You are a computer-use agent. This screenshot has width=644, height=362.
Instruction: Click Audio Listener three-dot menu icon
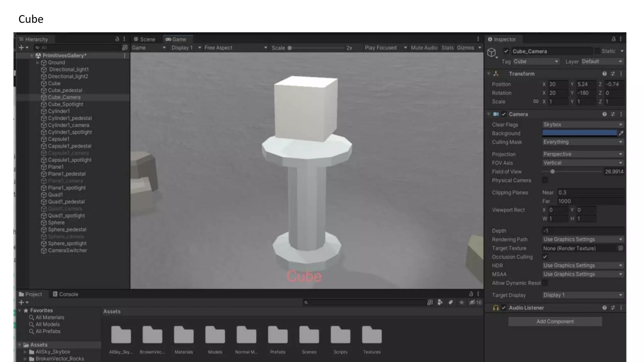coord(621,308)
